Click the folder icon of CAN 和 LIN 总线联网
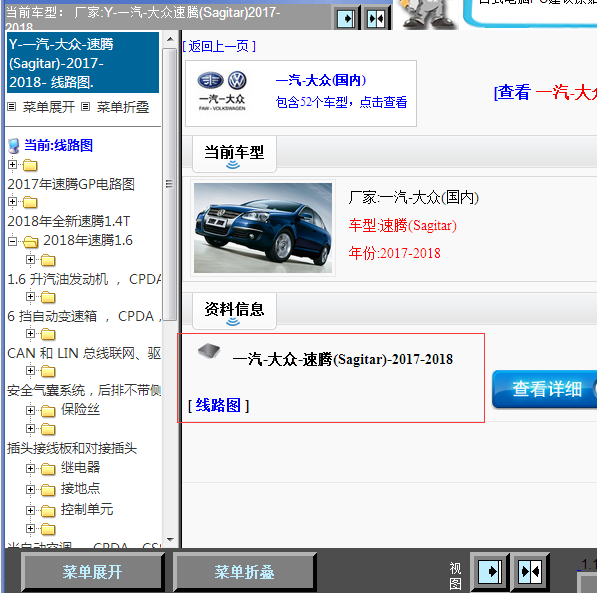The image size is (597, 593). pos(48,335)
